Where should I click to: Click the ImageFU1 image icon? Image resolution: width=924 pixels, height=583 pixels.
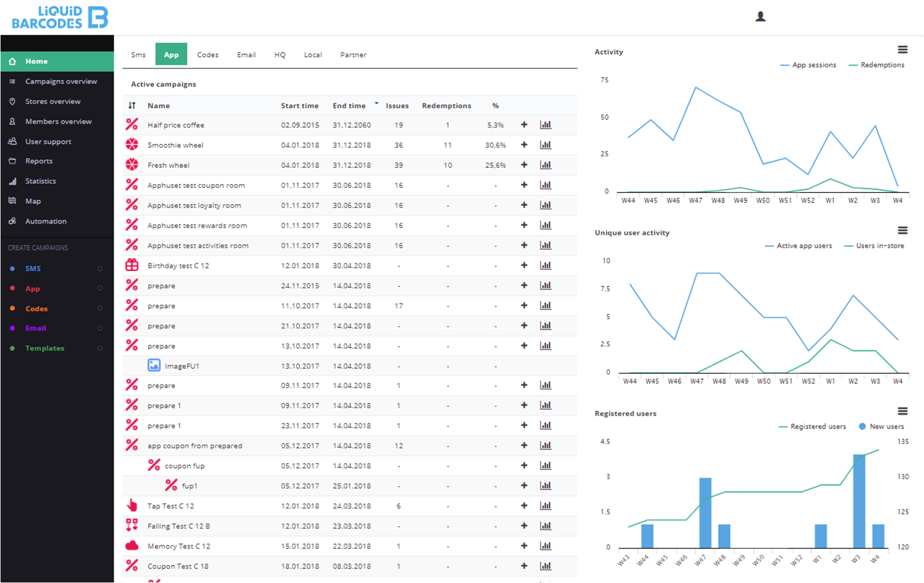tap(154, 365)
